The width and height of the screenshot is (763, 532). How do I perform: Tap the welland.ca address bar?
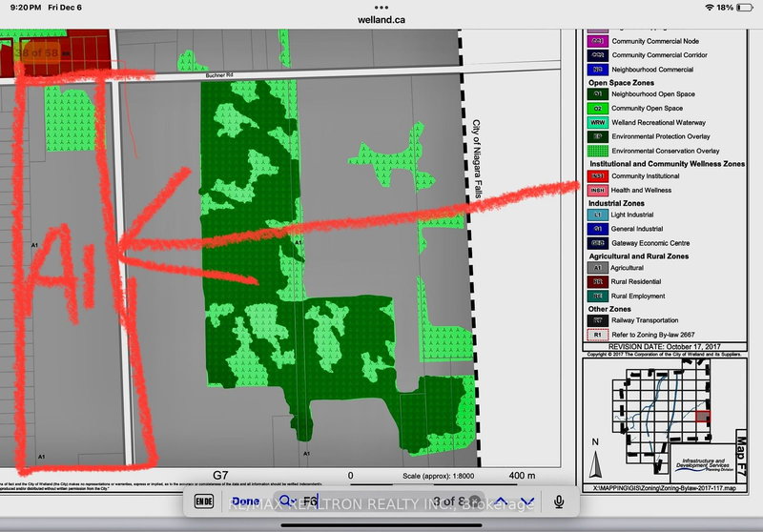(381, 19)
